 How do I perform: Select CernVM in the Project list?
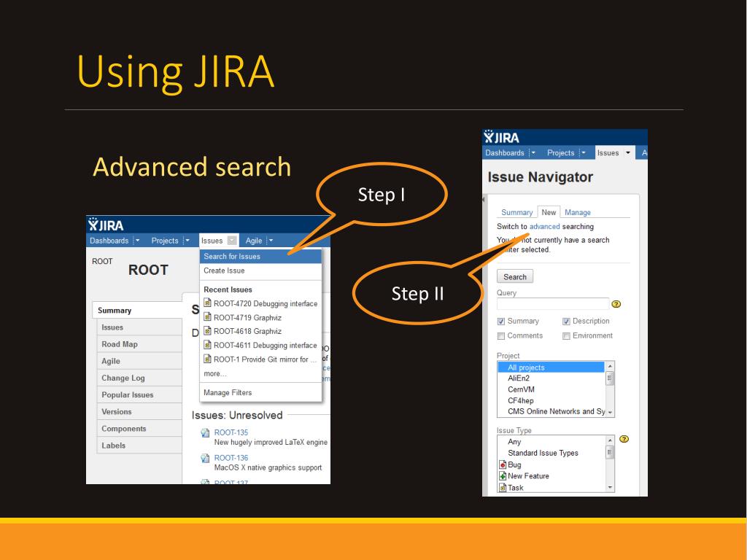[x=551, y=389]
